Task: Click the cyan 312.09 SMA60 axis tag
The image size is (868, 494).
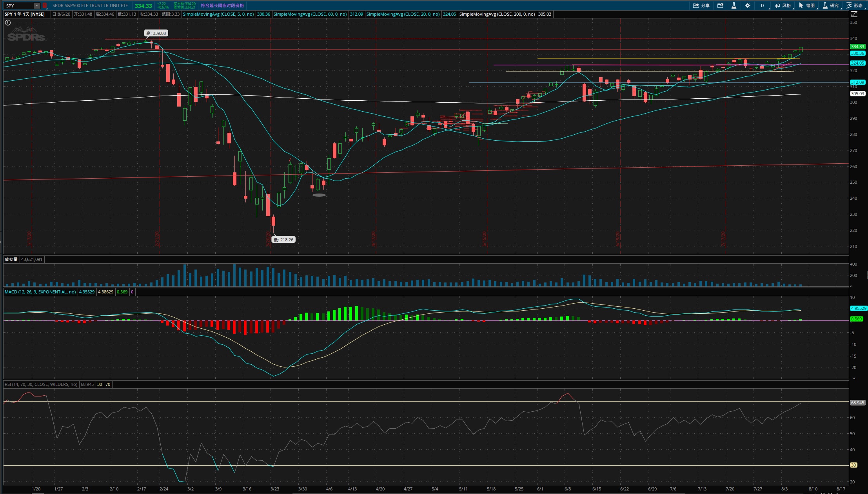Action: pos(857,82)
